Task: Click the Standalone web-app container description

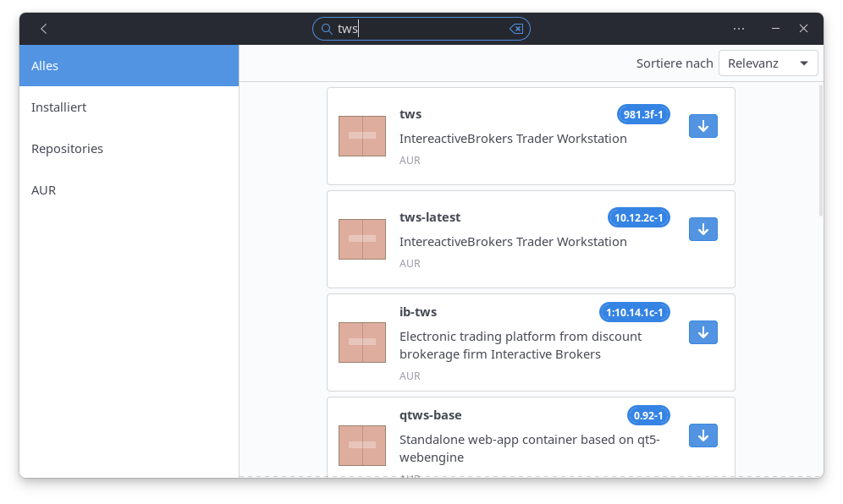Action: (529, 448)
